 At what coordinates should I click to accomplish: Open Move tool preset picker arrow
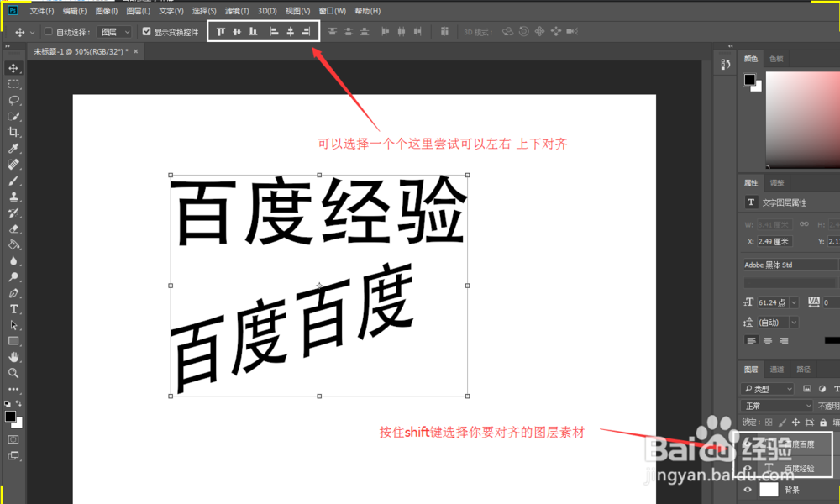pos(32,32)
